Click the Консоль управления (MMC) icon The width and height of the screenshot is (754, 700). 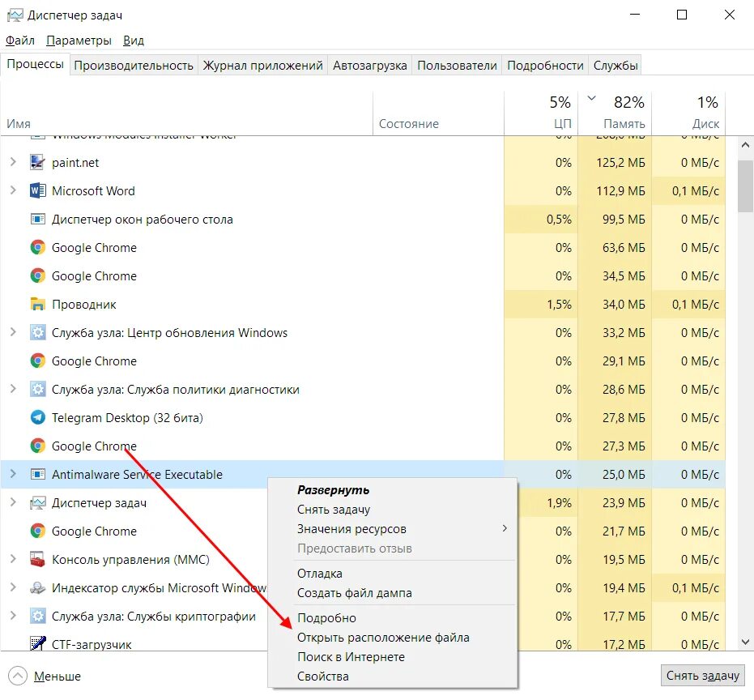[x=37, y=560]
